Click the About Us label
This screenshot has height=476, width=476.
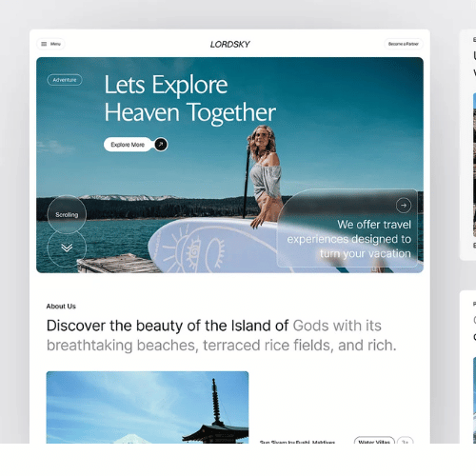61,307
